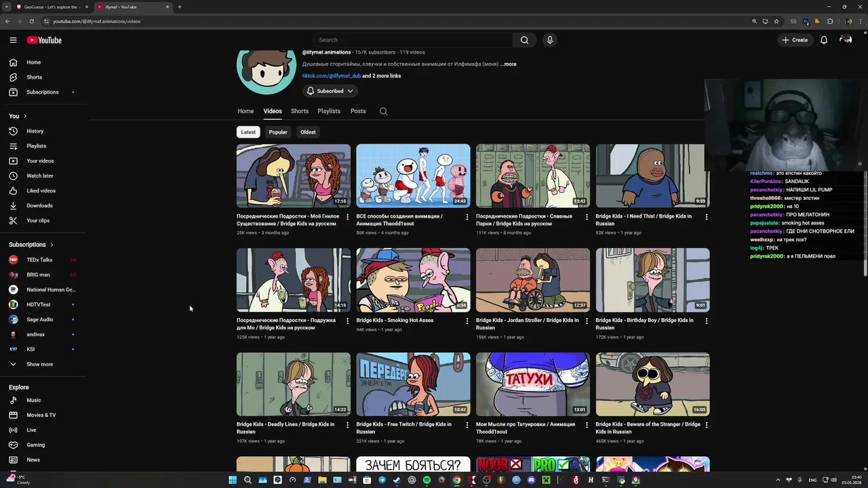868x488 pixels.
Task: Switch to the Posts tab
Action: pos(358,111)
